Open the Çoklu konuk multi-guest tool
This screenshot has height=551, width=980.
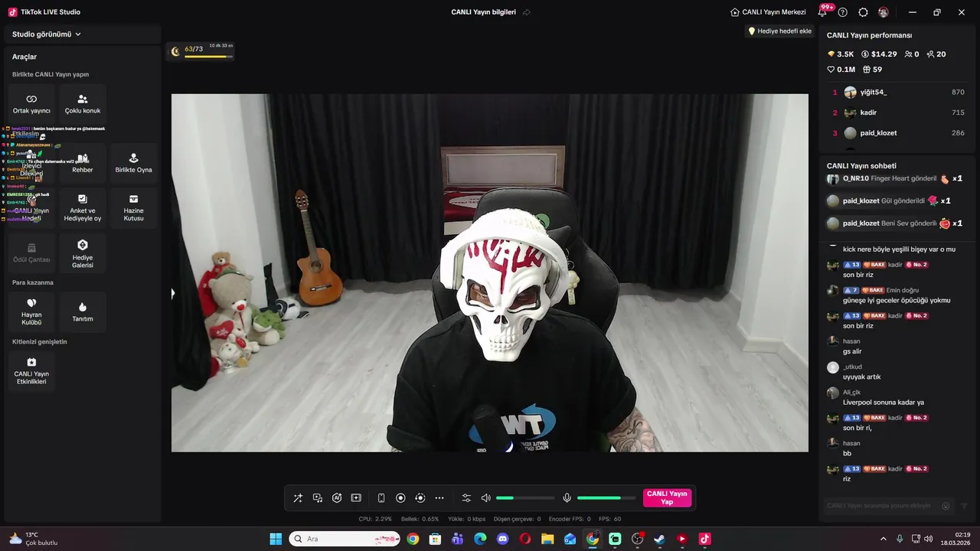point(83,103)
